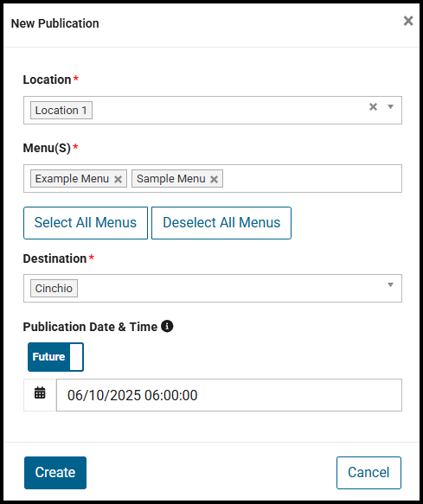Image resolution: width=423 pixels, height=504 pixels.
Task: Remove Sample Menu tag
Action: click(215, 179)
